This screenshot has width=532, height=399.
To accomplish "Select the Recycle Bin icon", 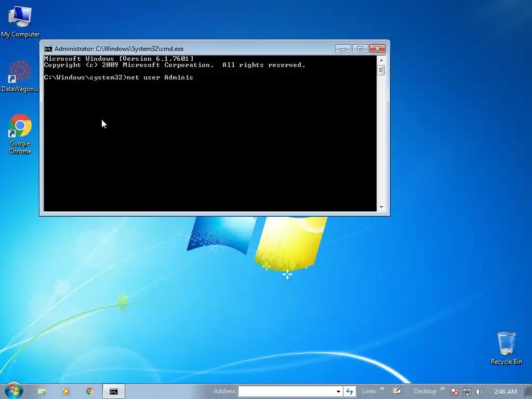I will coord(506,348).
